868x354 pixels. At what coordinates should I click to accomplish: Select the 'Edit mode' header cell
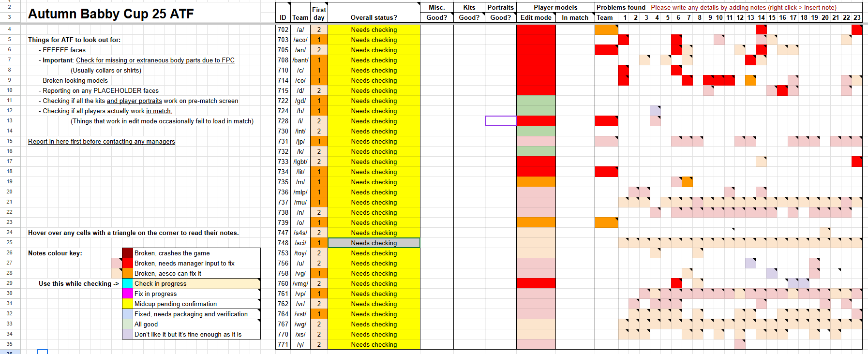(x=536, y=17)
